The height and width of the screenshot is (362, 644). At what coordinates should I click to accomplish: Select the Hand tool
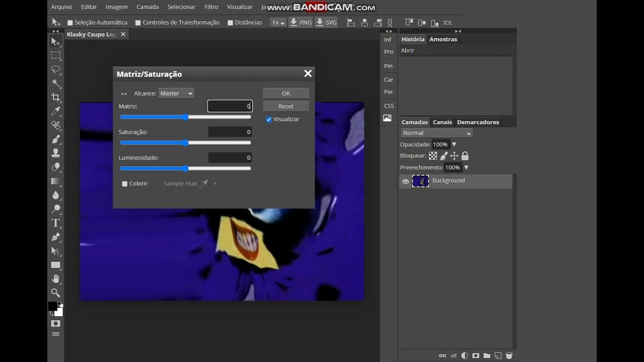coord(56,279)
